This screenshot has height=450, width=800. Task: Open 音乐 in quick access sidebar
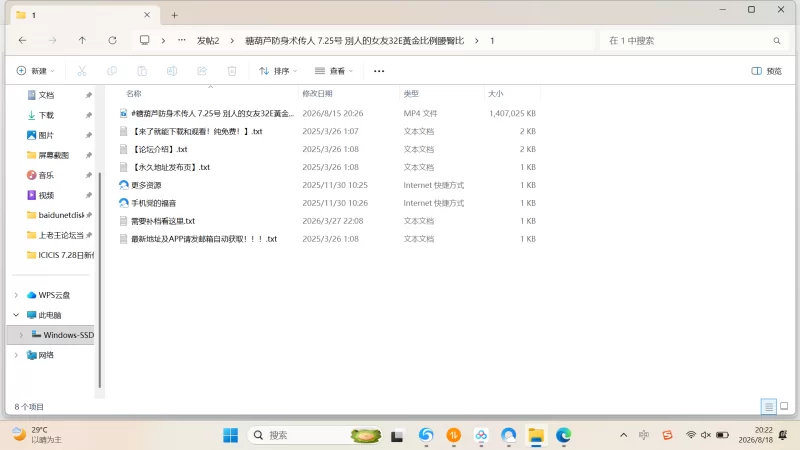46,175
